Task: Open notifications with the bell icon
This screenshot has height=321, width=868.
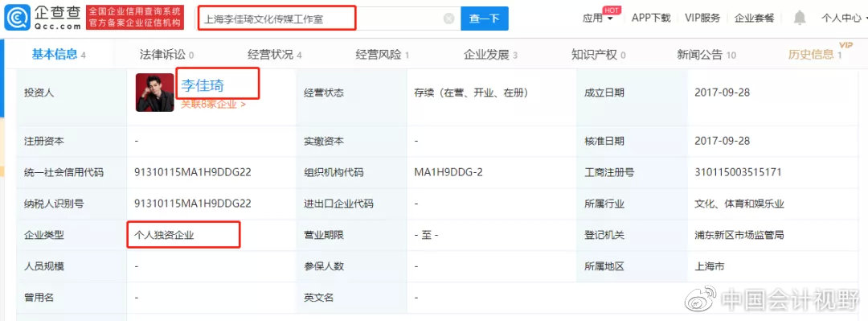Action: click(800, 18)
